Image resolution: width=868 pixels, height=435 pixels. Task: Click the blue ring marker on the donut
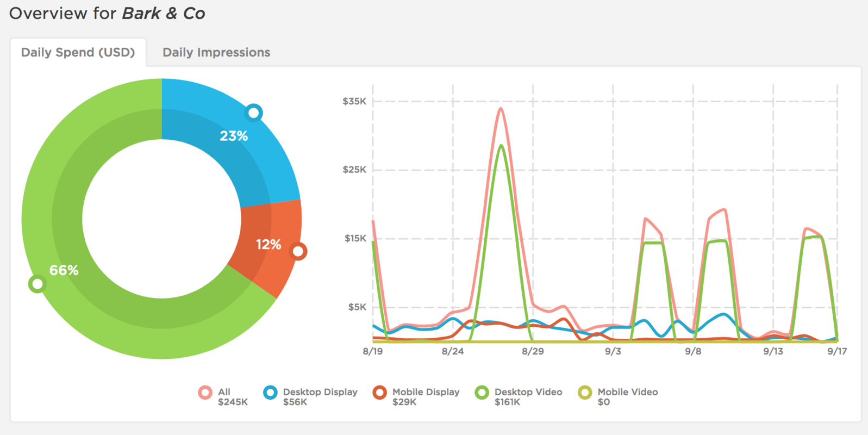(x=254, y=113)
